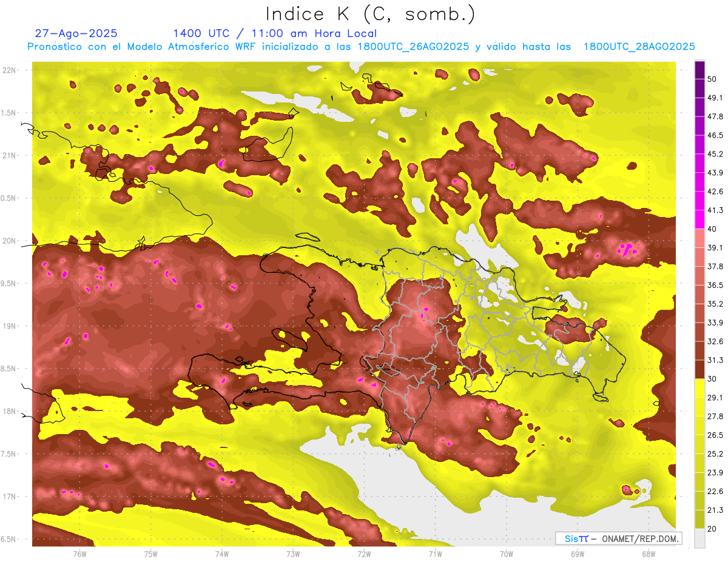Click the "23.9" colorbar value
The width and height of the screenshot is (728, 562).
click(715, 472)
